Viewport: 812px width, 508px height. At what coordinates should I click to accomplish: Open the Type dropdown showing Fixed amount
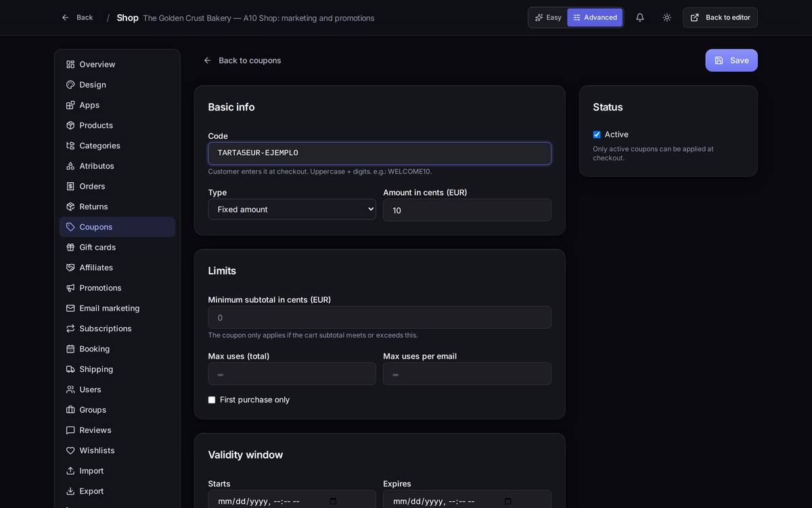[292, 209]
